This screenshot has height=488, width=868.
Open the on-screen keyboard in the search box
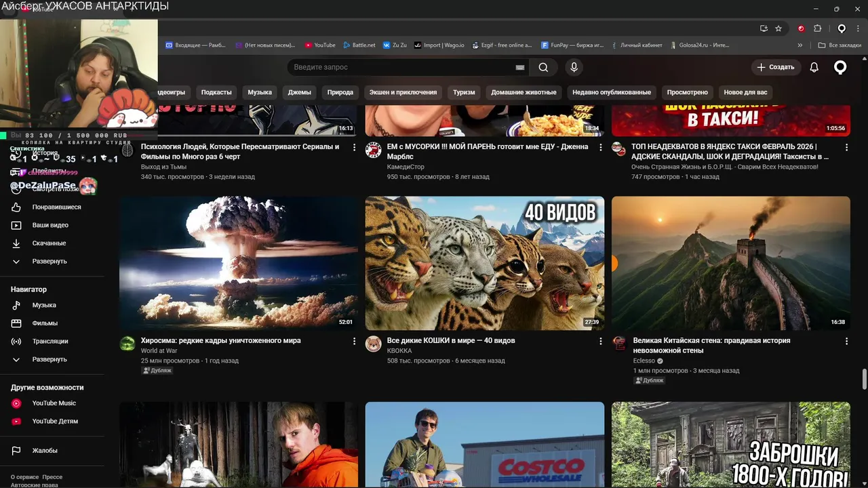pyautogui.click(x=520, y=67)
